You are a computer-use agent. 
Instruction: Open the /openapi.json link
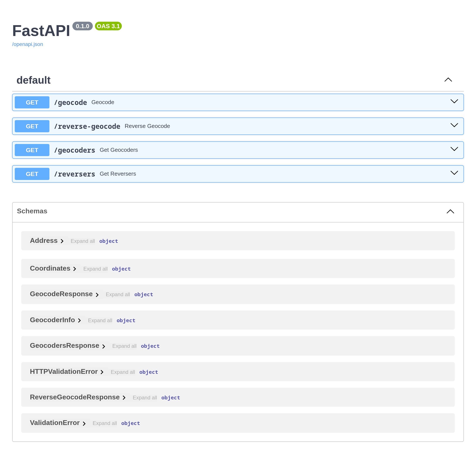27,44
